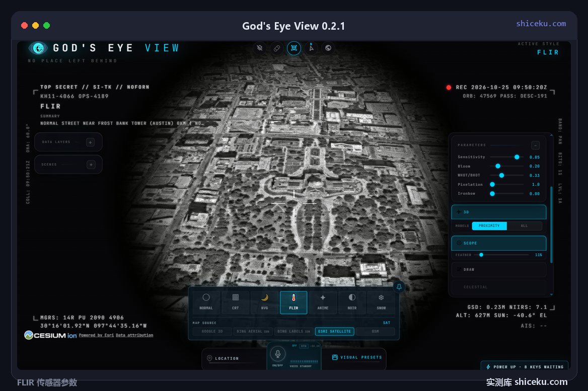The image size is (588, 391).
Task: Click the microphone on/off button
Action: 277,354
